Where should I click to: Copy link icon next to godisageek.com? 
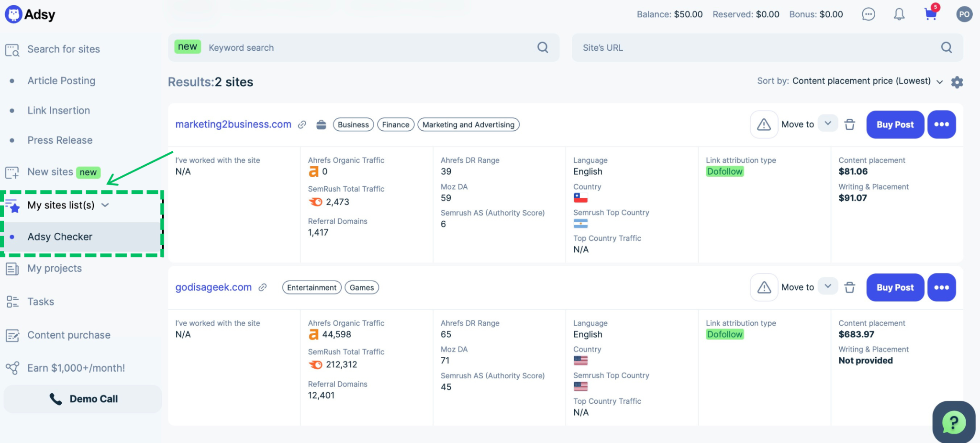262,287
